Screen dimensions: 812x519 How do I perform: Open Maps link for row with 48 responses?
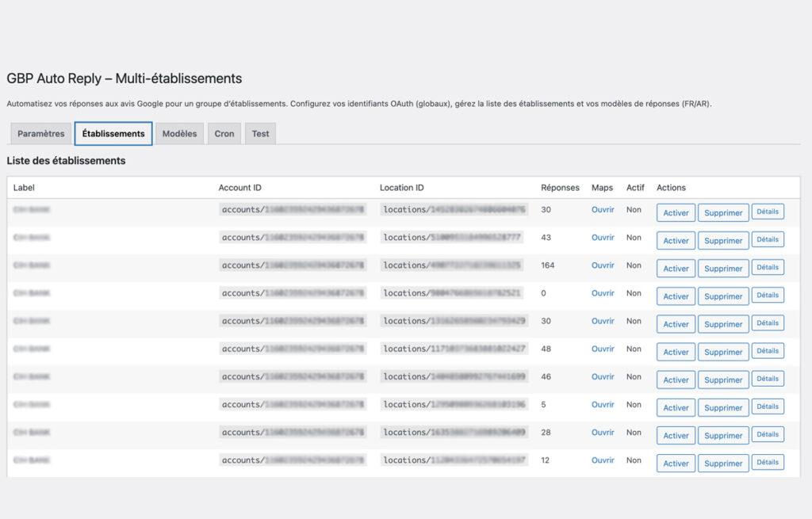tap(603, 349)
